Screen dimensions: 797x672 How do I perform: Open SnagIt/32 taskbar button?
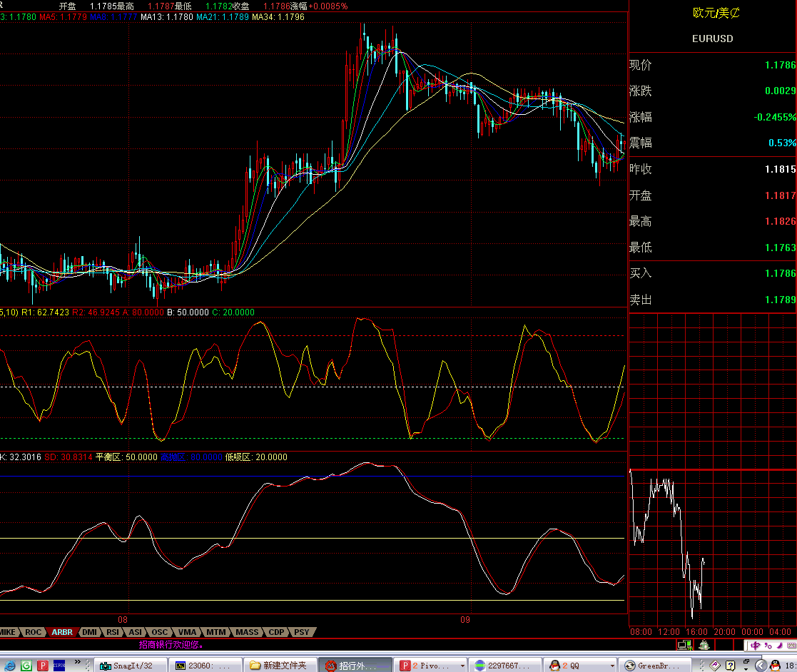point(131,666)
